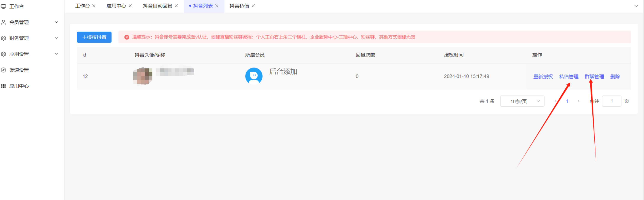644x200 pixels.
Task: Click the 回复次数 column header
Action: (365, 55)
